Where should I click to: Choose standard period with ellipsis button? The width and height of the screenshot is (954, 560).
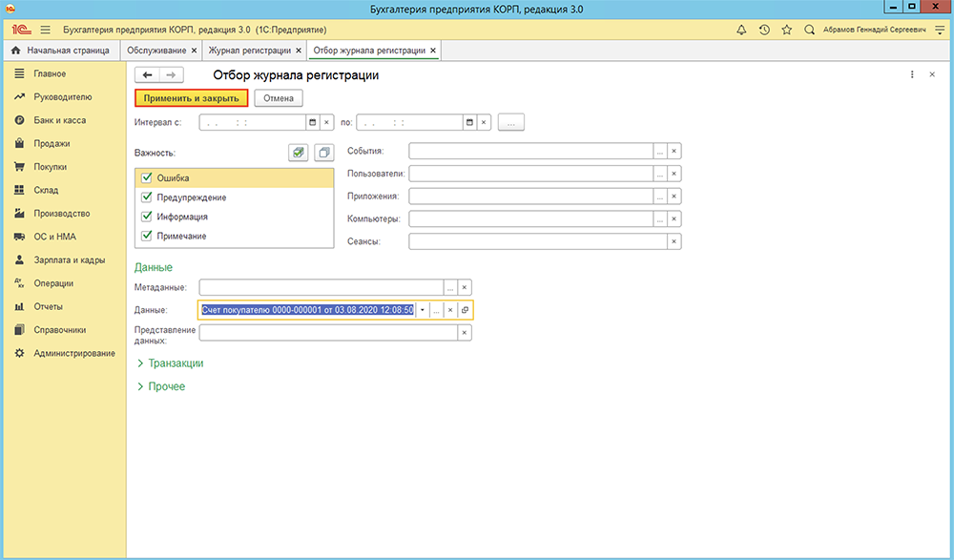tap(511, 122)
